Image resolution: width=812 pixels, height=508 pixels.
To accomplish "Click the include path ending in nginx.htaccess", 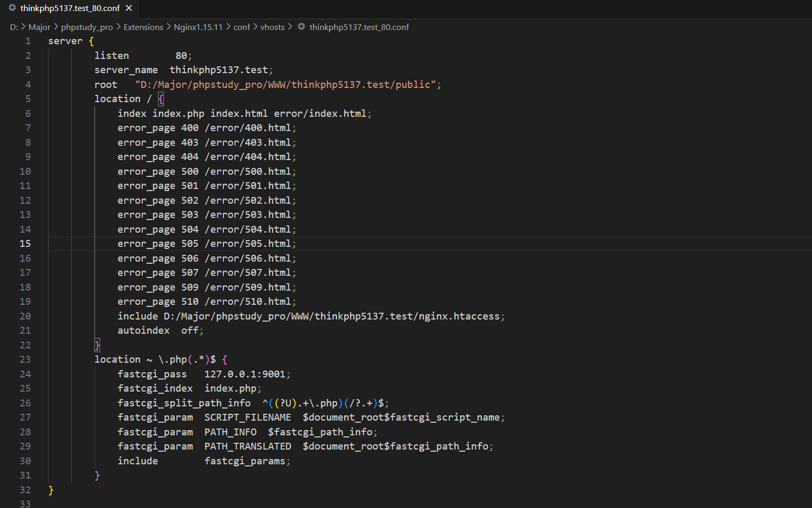I will coord(331,316).
